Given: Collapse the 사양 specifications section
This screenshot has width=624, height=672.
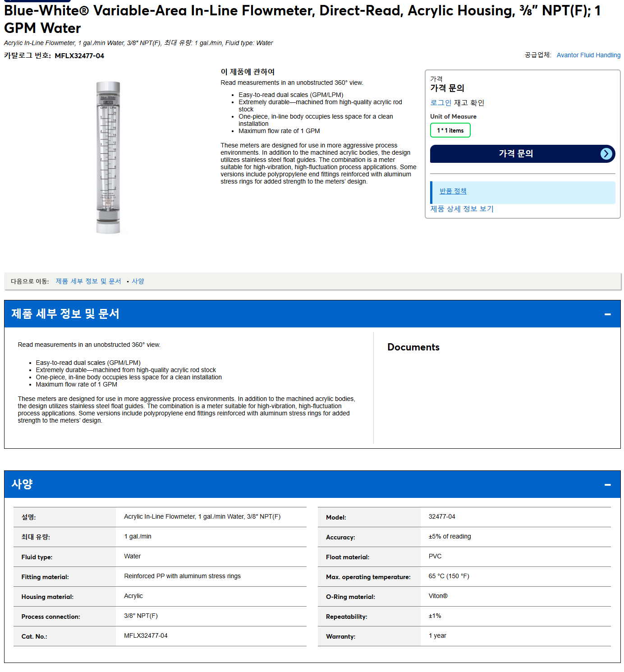Looking at the screenshot, I should tap(607, 484).
